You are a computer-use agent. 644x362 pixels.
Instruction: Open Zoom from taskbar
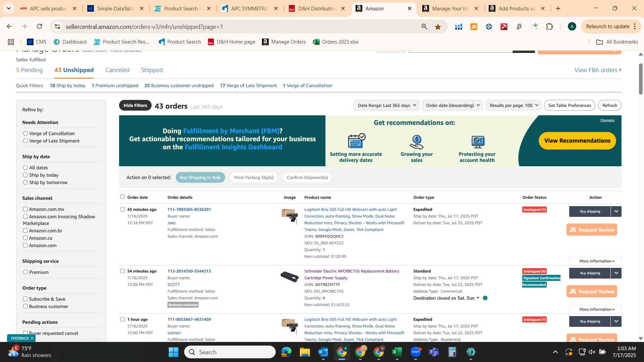coord(415,352)
